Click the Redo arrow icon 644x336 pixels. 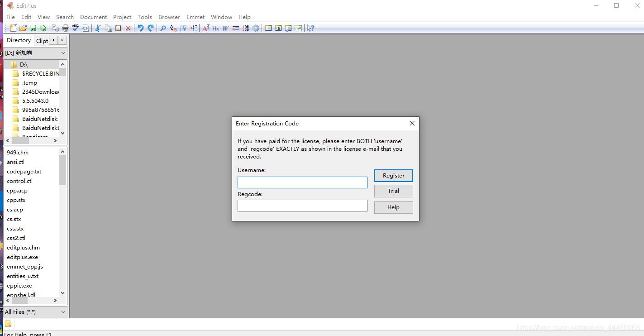point(151,28)
